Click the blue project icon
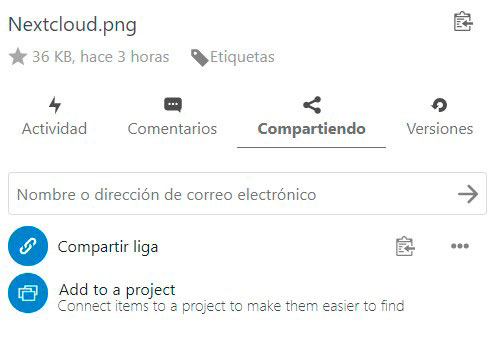Screen dimensions: 501x361 pyautogui.click(x=28, y=293)
